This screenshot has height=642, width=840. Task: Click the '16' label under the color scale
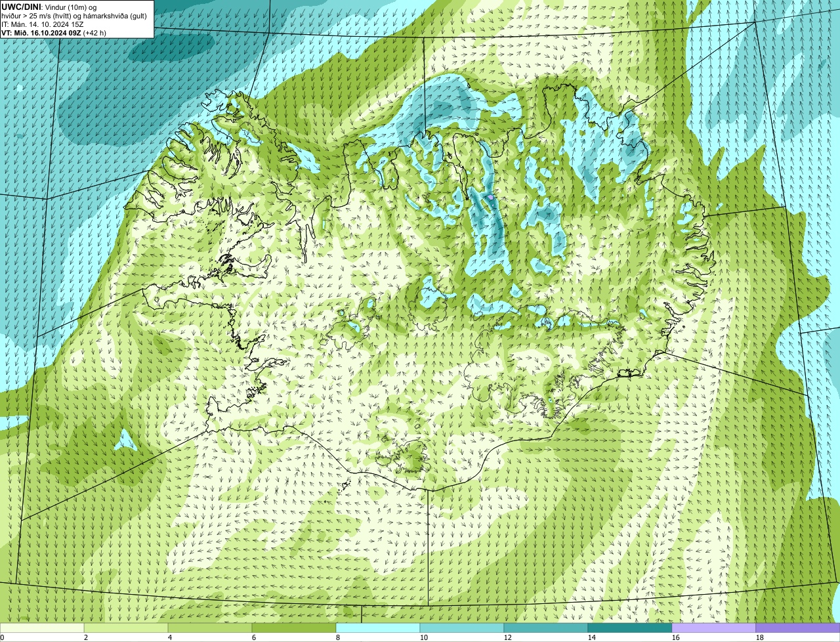pos(676,637)
